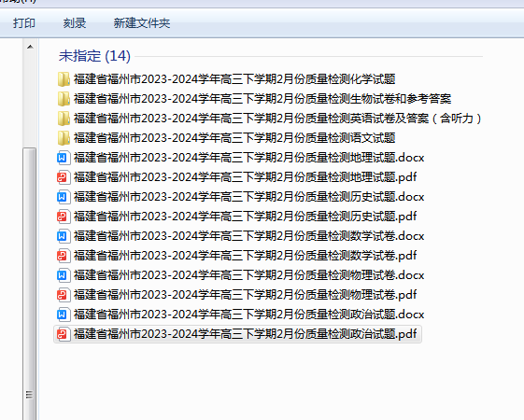
Task: Click the 地理试题.docx Word file icon
Action: [x=64, y=158]
